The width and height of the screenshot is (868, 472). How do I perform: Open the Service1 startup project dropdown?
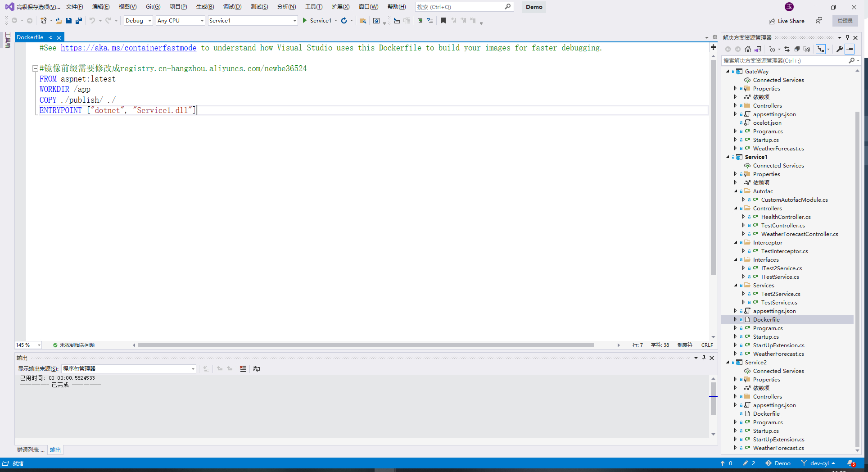click(253, 21)
